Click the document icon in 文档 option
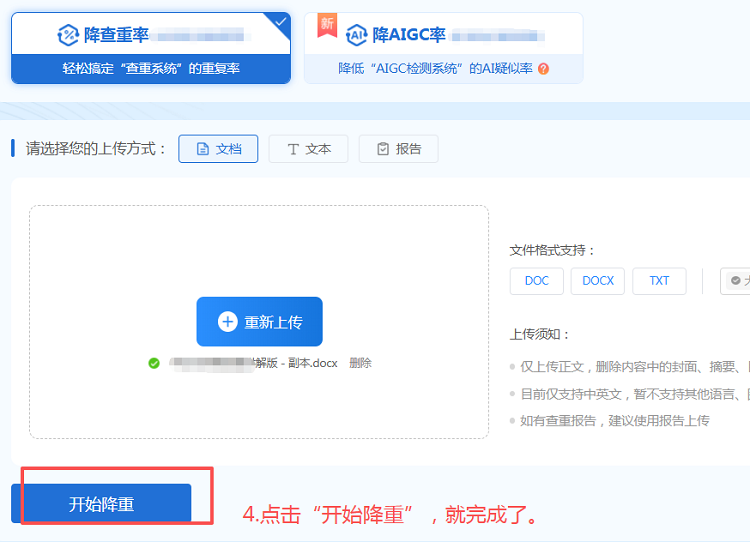Image resolution: width=750 pixels, height=542 pixels. point(203,149)
